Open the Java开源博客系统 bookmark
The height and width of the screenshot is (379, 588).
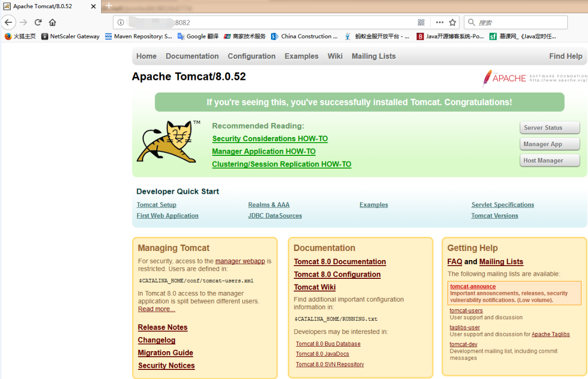[450, 36]
